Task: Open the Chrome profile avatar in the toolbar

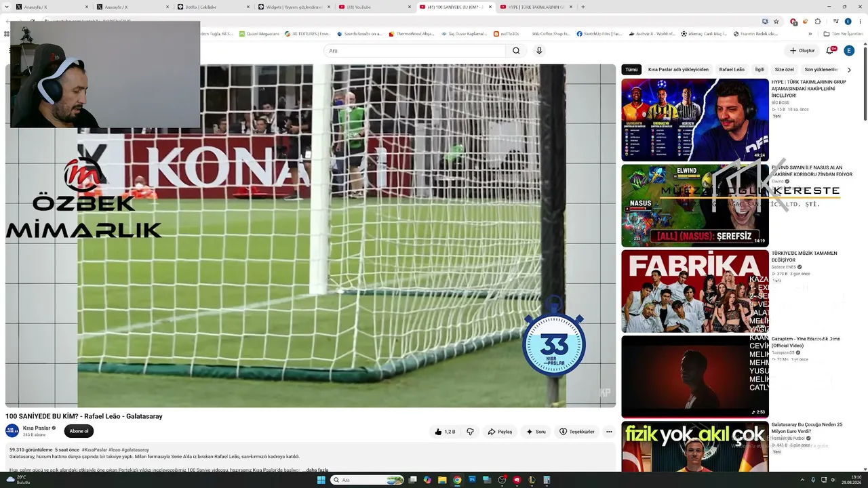Action: pos(848,21)
